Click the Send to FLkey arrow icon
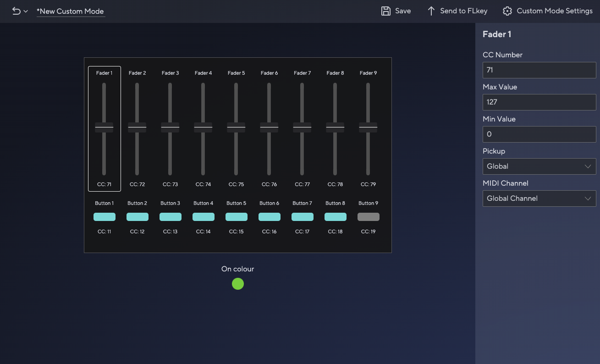 tap(431, 11)
